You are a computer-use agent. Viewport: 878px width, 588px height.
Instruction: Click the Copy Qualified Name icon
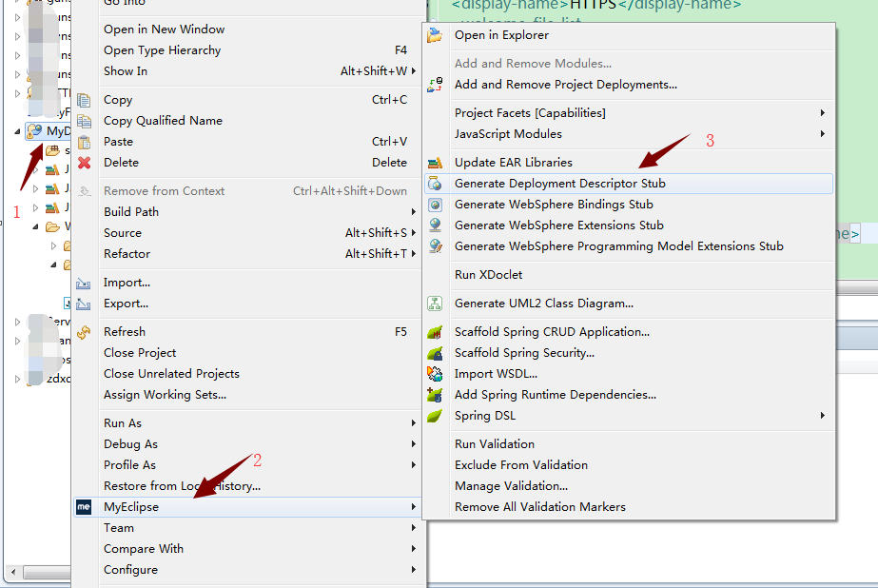tap(84, 121)
